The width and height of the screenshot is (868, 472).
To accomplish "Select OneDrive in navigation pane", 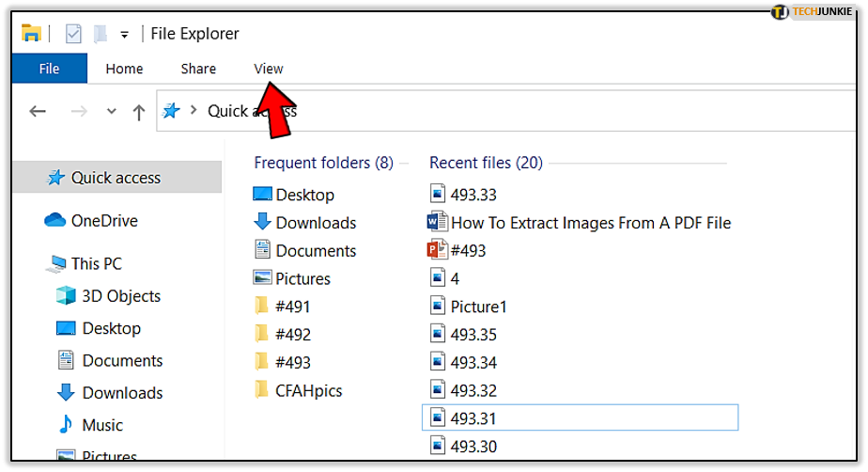I will click(x=104, y=221).
